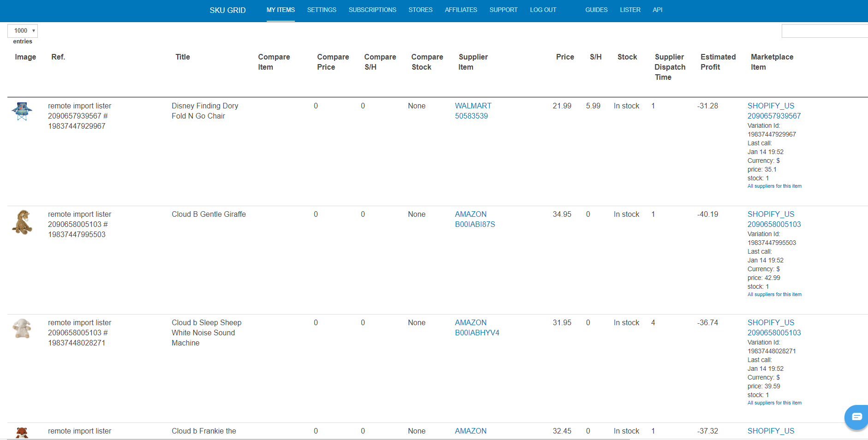Sort by Marketplace Item column header
868x440 pixels.
772,62
